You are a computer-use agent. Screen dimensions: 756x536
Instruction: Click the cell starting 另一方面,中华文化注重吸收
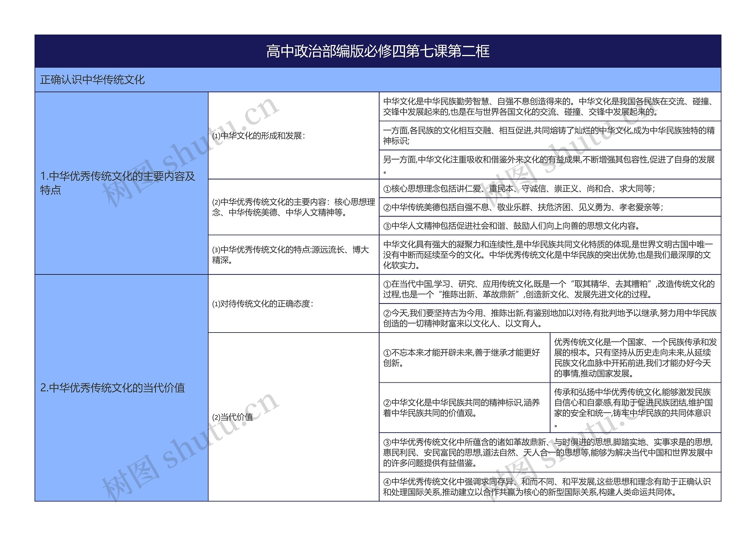[x=550, y=165]
